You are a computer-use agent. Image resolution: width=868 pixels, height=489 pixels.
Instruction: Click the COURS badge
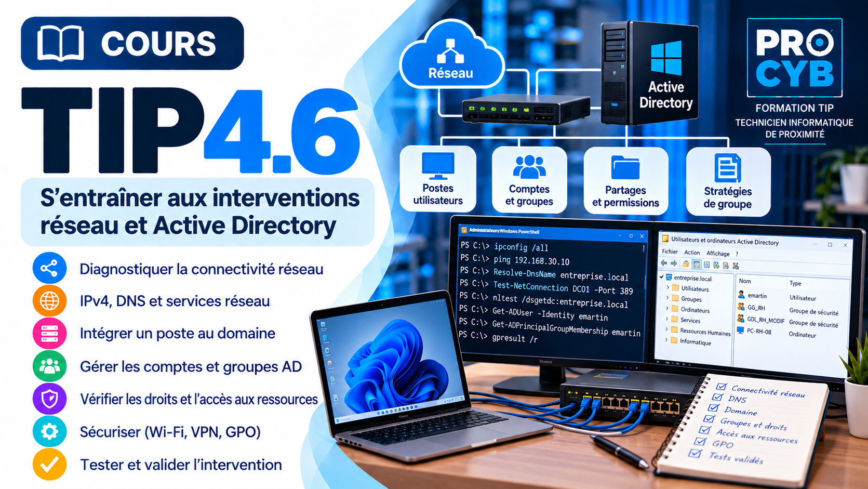coord(132,43)
